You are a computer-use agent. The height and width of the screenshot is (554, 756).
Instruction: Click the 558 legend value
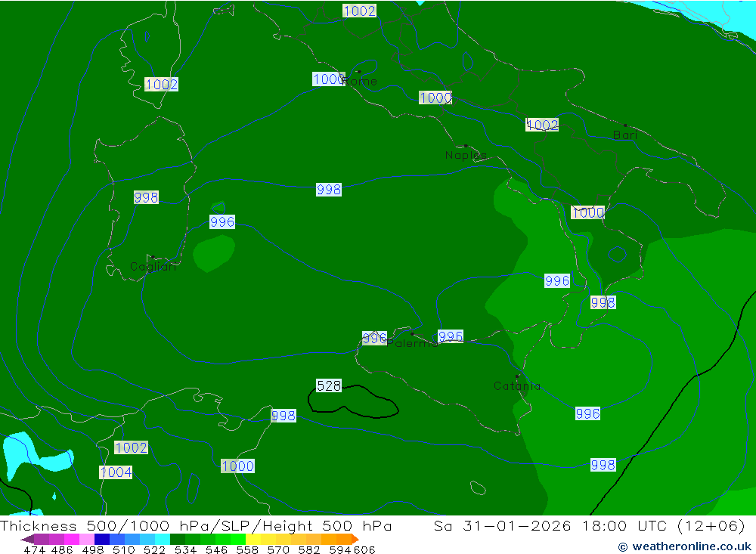247,549
